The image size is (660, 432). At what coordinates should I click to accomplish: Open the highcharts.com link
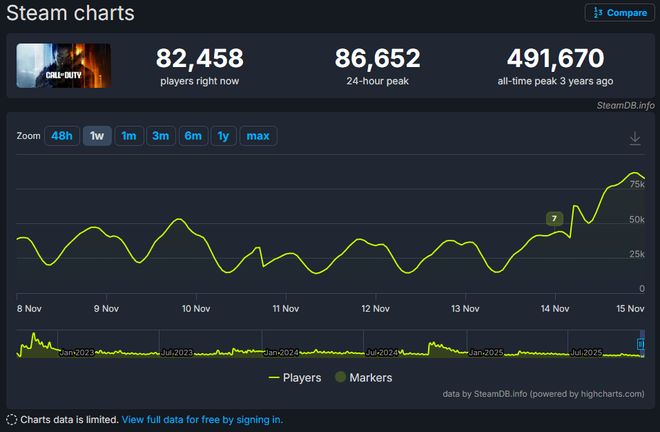tap(608, 394)
